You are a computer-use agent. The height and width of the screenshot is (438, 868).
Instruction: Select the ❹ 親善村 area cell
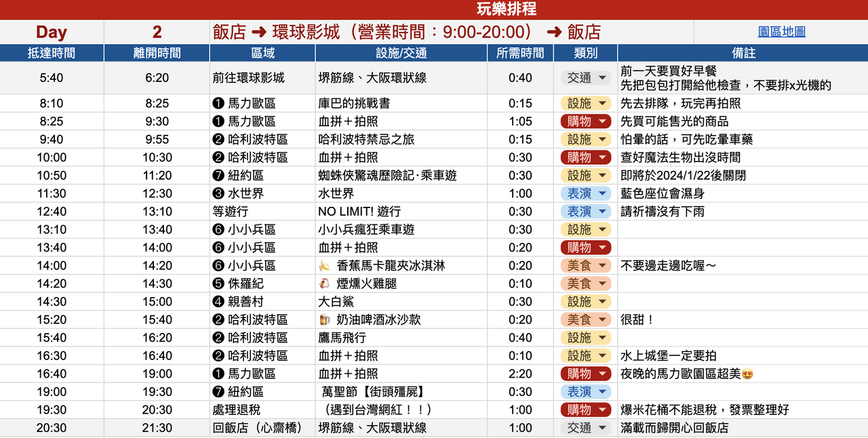point(262,301)
